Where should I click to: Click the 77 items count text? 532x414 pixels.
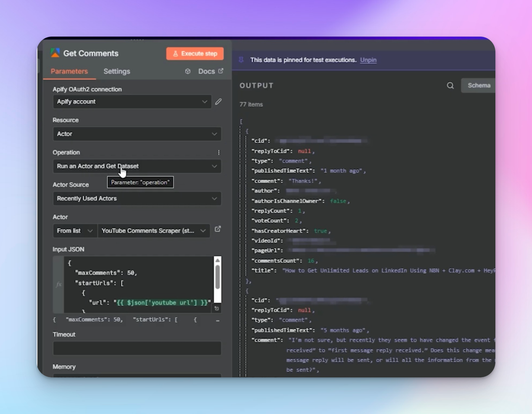coord(251,104)
